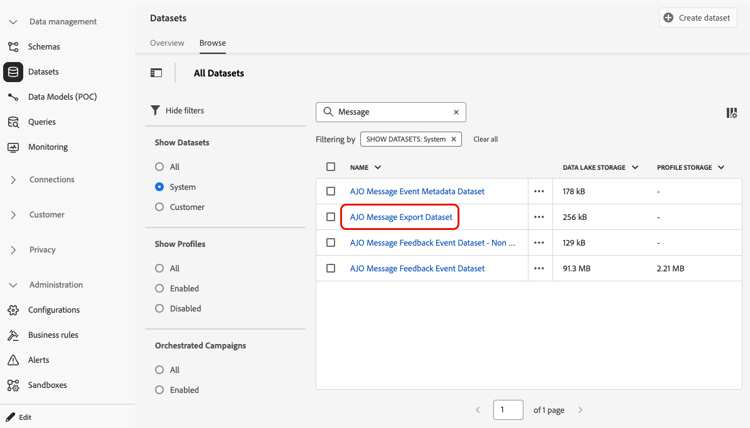Select Enabled under Show Profiles
This screenshot has height=428, width=750.
pos(159,288)
